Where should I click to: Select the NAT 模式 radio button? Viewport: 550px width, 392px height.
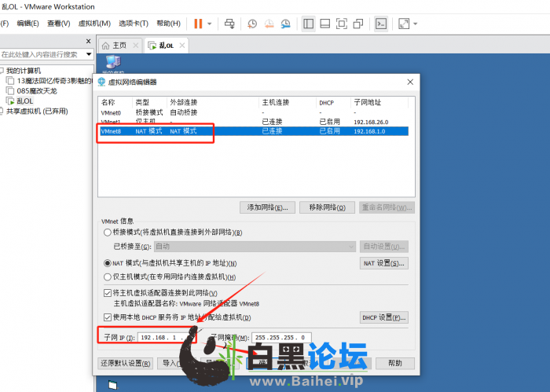pos(108,263)
